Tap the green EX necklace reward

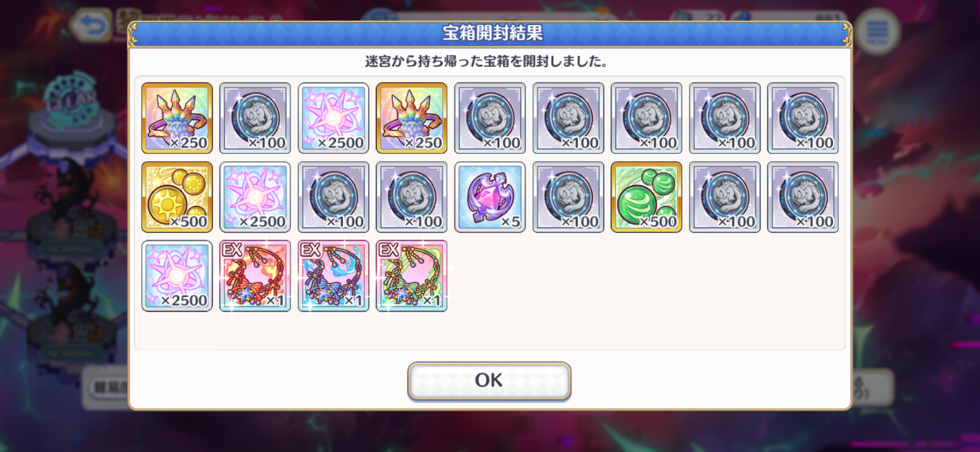[411, 276]
